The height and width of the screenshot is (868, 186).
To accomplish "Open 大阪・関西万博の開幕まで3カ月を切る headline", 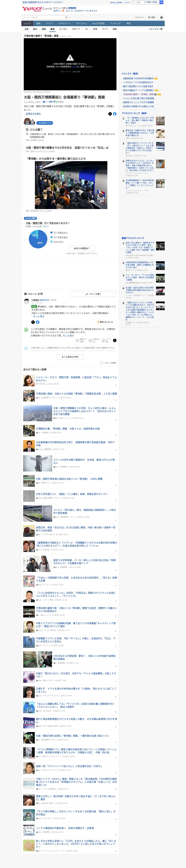I will click(x=67, y=148).
